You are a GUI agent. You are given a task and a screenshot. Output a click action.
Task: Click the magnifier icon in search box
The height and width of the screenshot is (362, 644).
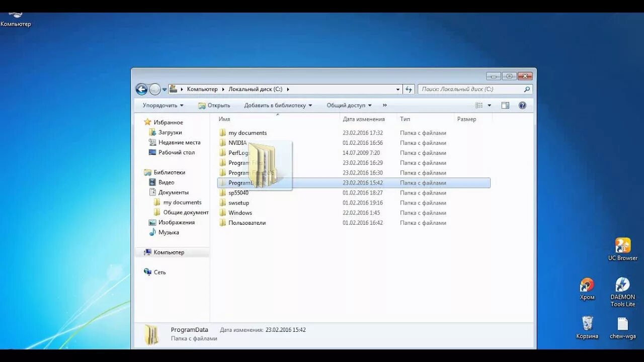[x=527, y=89]
